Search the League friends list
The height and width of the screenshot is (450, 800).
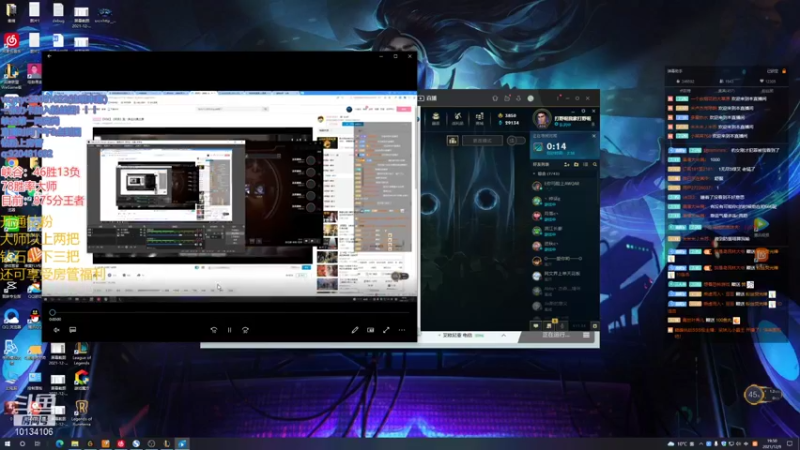tap(595, 165)
